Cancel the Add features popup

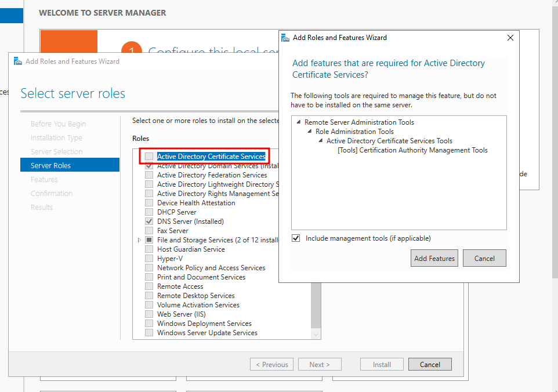tap(484, 258)
